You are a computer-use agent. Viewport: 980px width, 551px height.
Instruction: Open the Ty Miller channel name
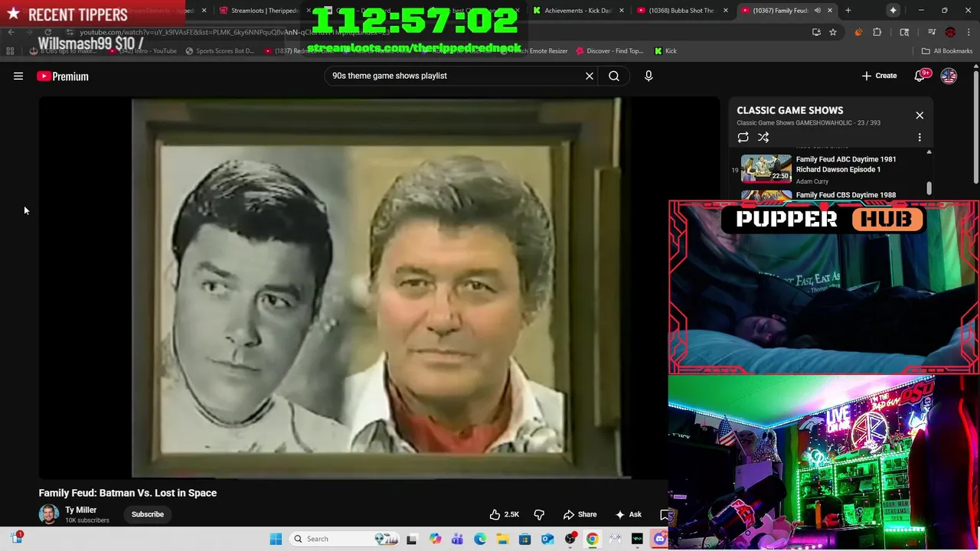[x=80, y=510]
